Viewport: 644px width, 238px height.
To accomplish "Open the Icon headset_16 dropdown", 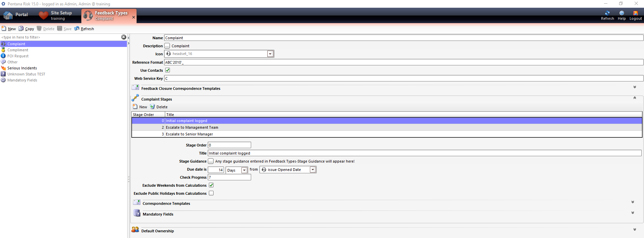I will tap(270, 54).
